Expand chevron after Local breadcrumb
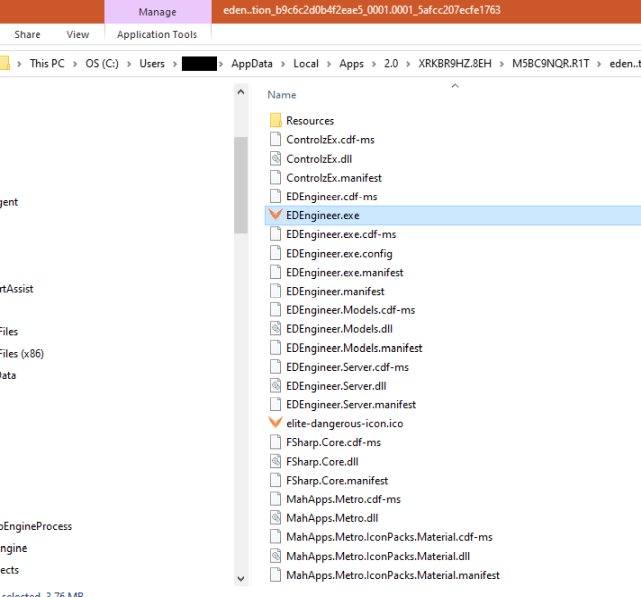The height and width of the screenshot is (597, 641). [x=329, y=64]
